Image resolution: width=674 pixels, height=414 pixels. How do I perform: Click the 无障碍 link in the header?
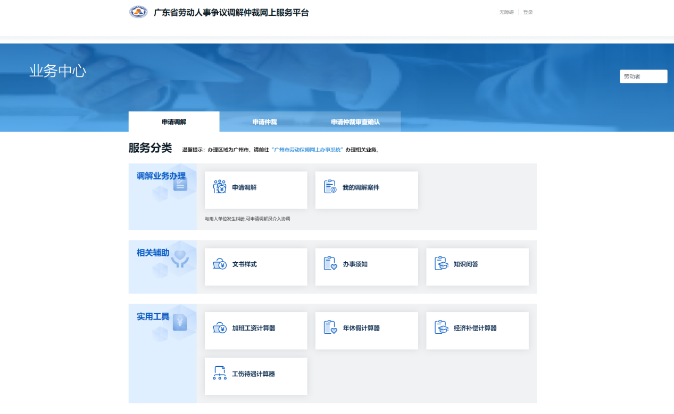pyautogui.click(x=507, y=12)
